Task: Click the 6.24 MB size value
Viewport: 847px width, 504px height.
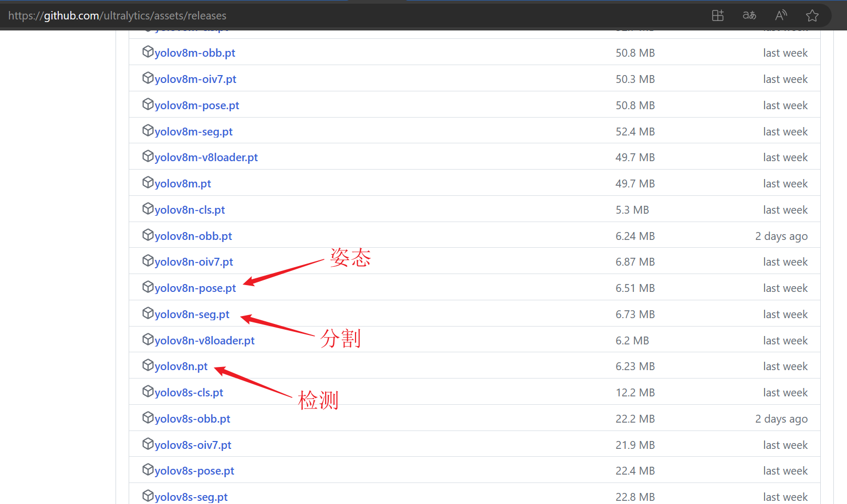Action: click(635, 236)
